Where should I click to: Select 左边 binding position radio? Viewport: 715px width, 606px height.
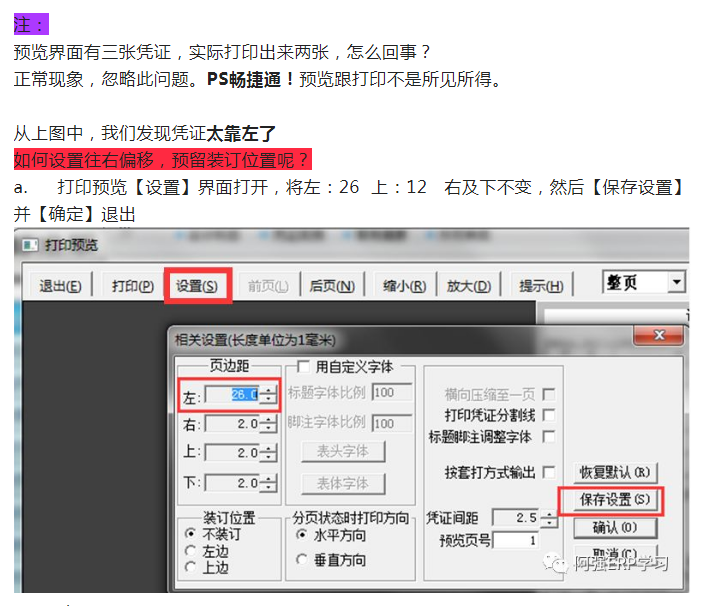tap(191, 551)
